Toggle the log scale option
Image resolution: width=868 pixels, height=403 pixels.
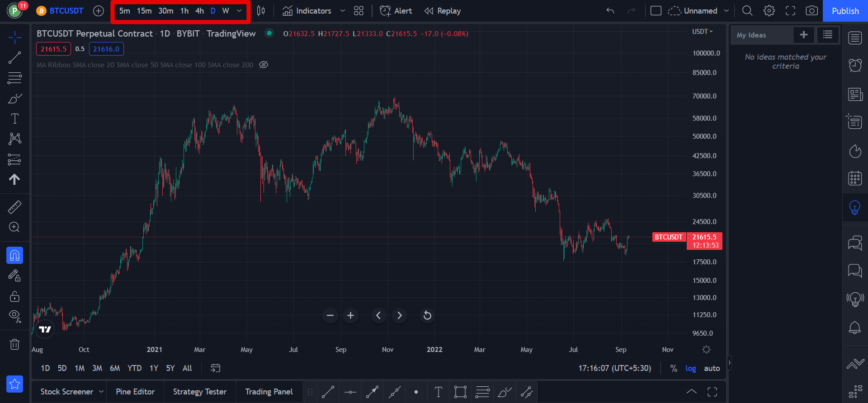click(x=691, y=368)
